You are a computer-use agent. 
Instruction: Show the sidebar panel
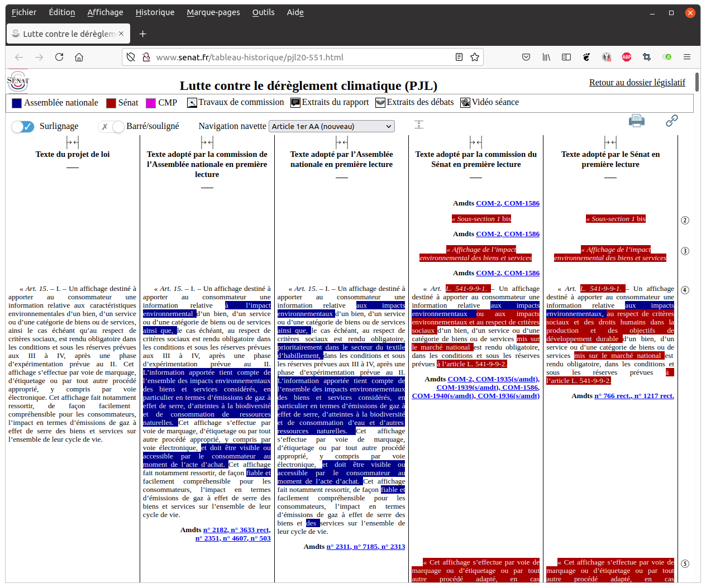(566, 57)
